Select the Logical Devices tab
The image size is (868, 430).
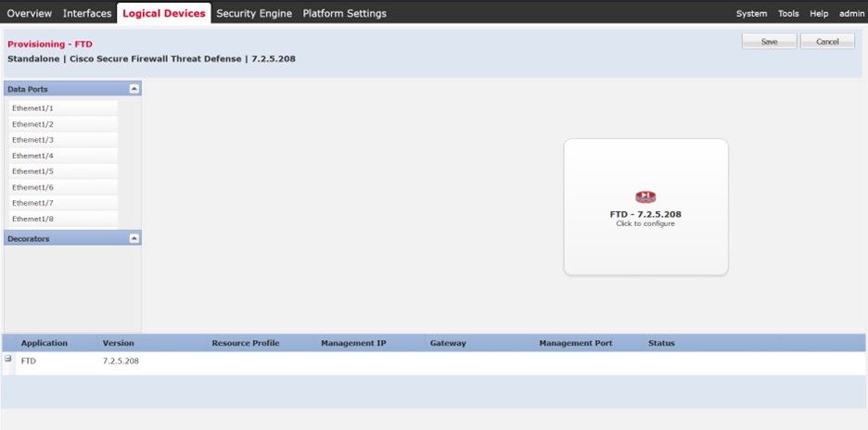point(164,13)
